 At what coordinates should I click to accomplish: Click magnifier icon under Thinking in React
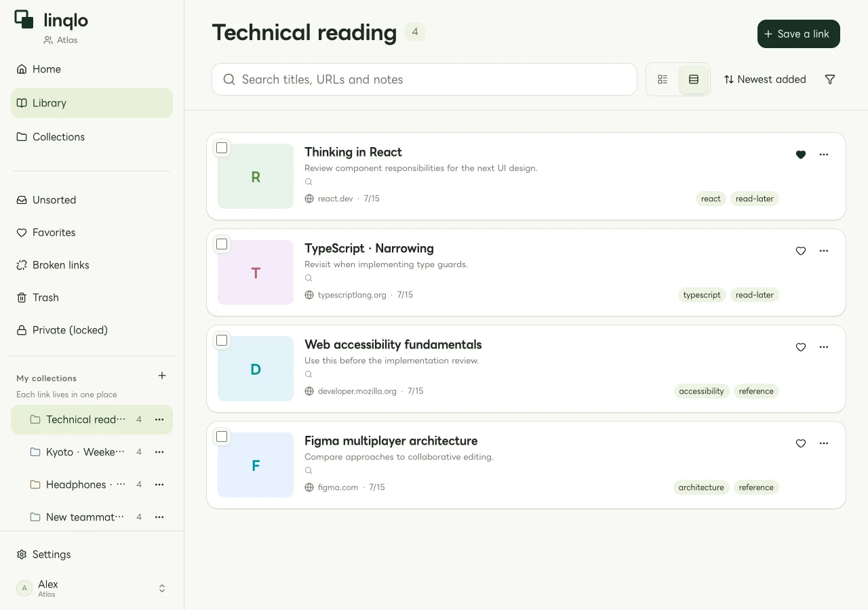[x=309, y=182]
